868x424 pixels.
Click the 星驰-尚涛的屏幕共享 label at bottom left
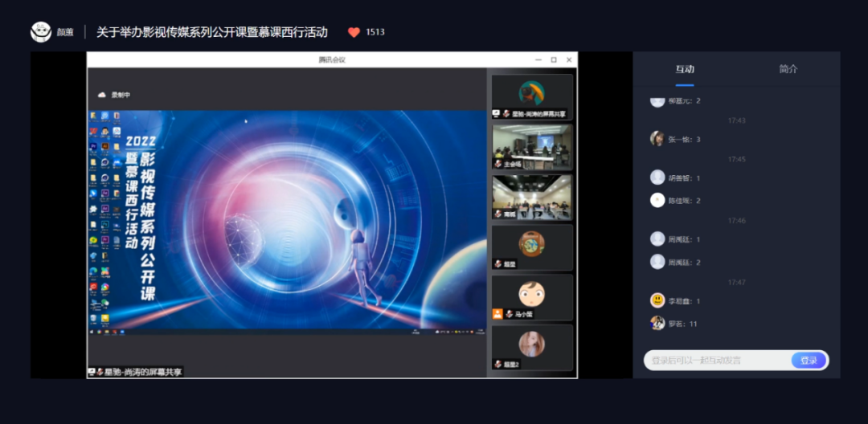coord(137,372)
